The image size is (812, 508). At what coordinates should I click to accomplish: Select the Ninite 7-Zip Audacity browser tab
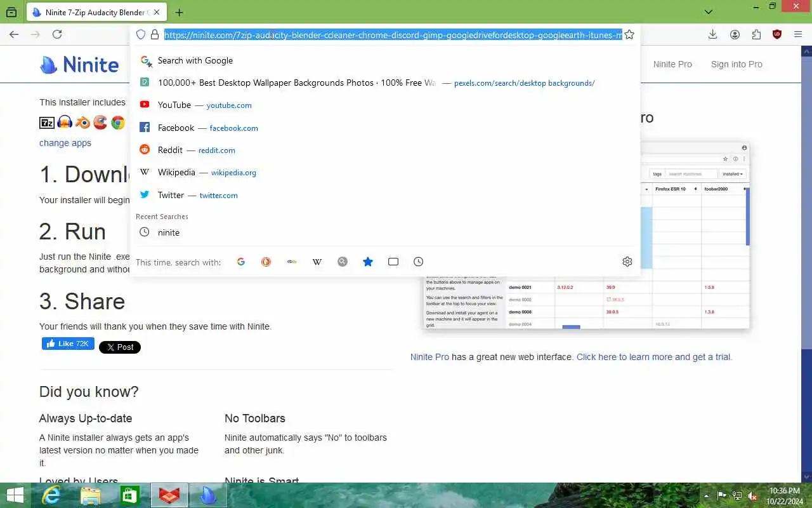97,12
